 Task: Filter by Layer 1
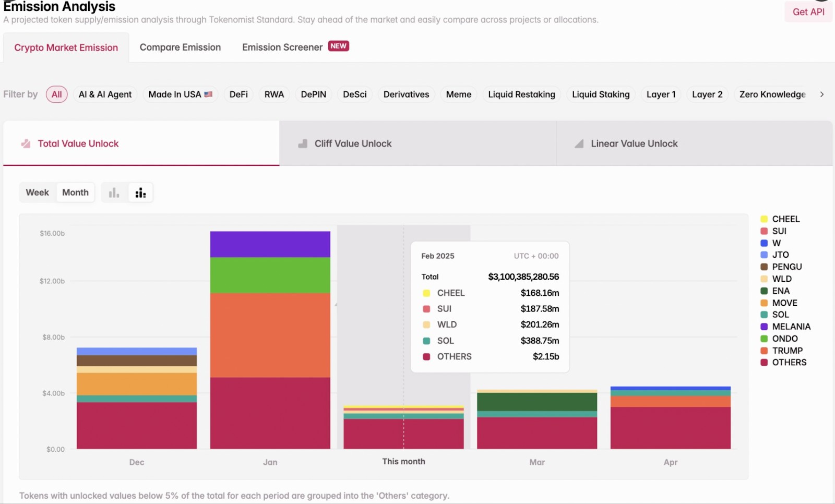(661, 94)
